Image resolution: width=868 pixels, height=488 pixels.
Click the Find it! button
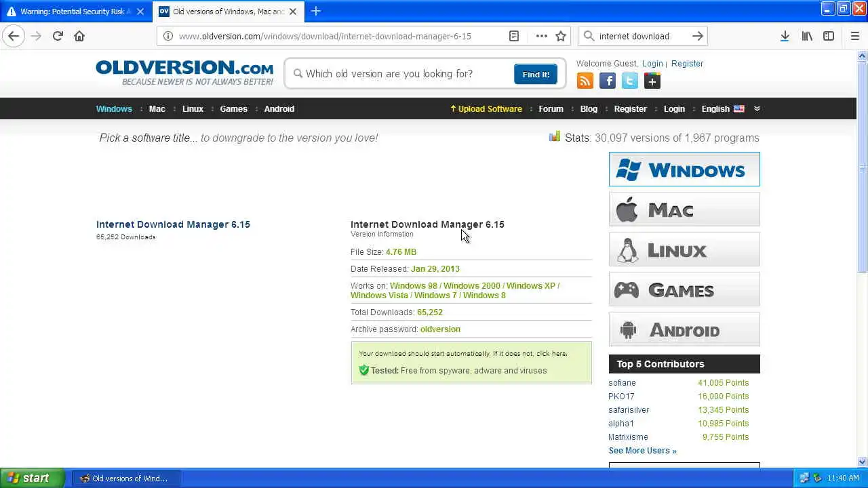536,74
